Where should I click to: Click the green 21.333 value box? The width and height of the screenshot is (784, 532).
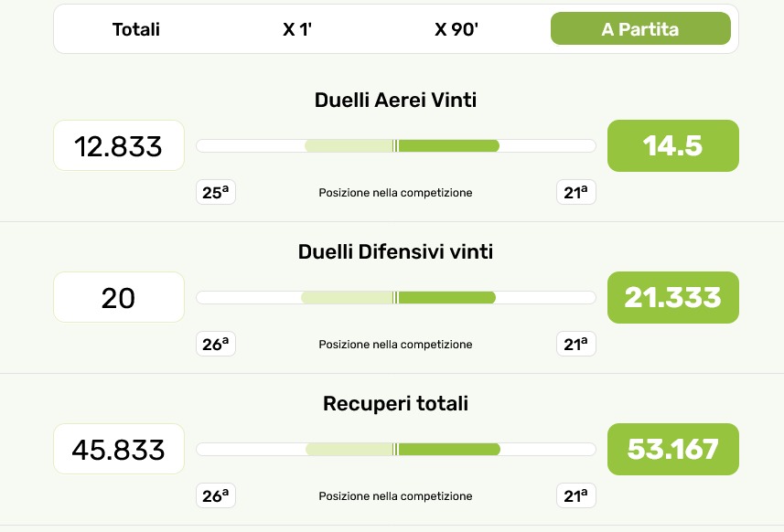tap(672, 297)
